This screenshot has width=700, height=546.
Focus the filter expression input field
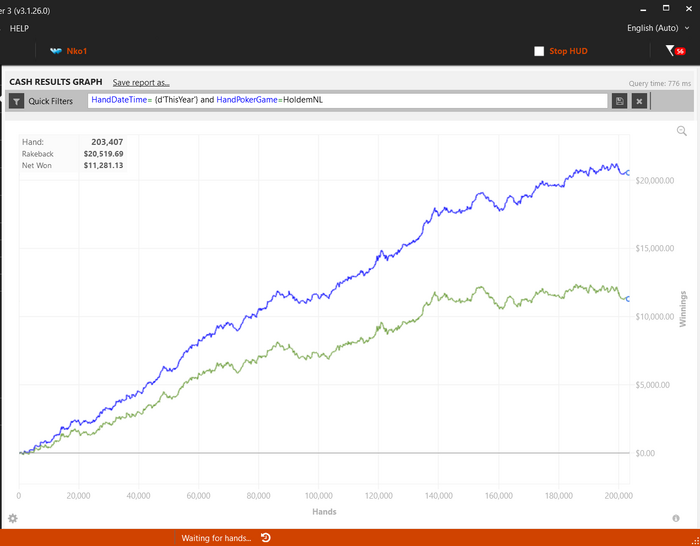coord(347,101)
